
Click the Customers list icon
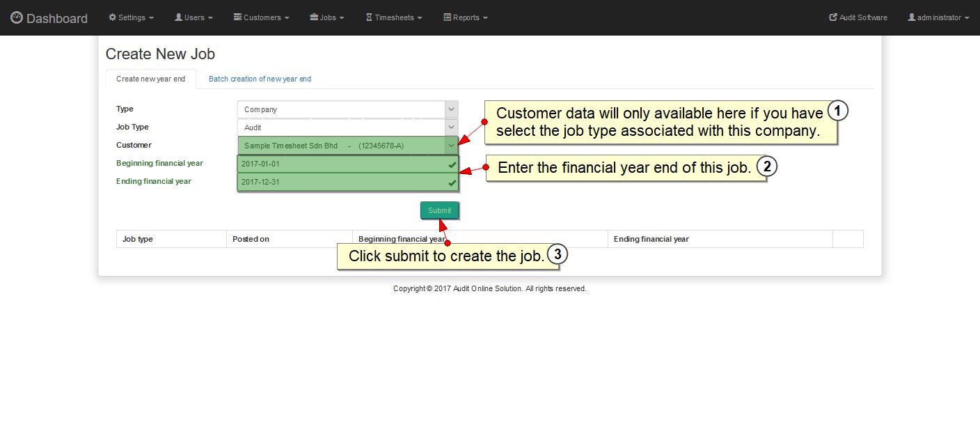[237, 17]
